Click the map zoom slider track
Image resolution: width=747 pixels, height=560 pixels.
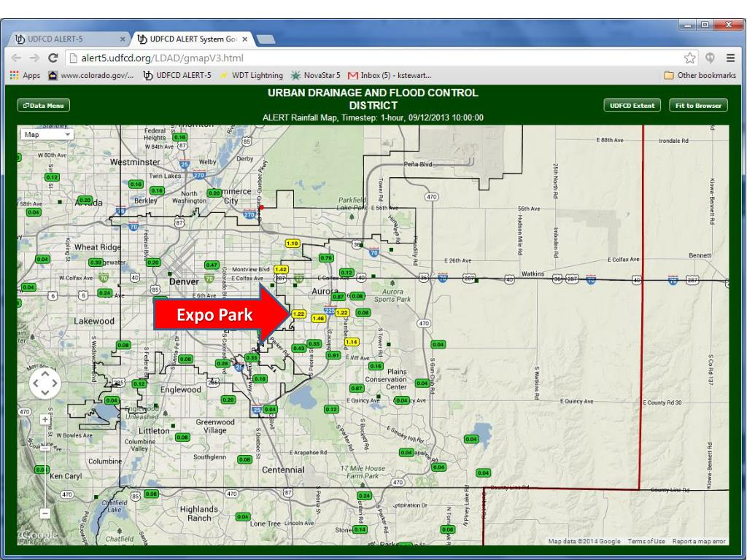pos(44,467)
